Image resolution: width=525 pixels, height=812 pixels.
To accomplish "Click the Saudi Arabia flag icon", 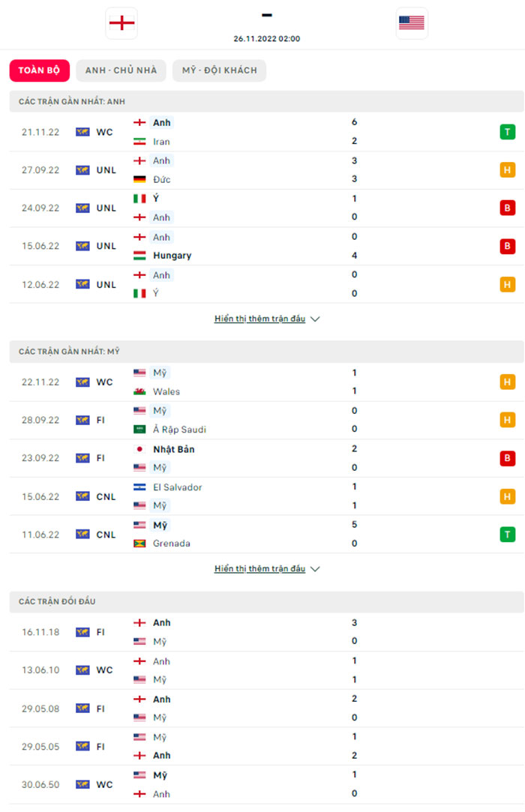I will coord(139,430).
